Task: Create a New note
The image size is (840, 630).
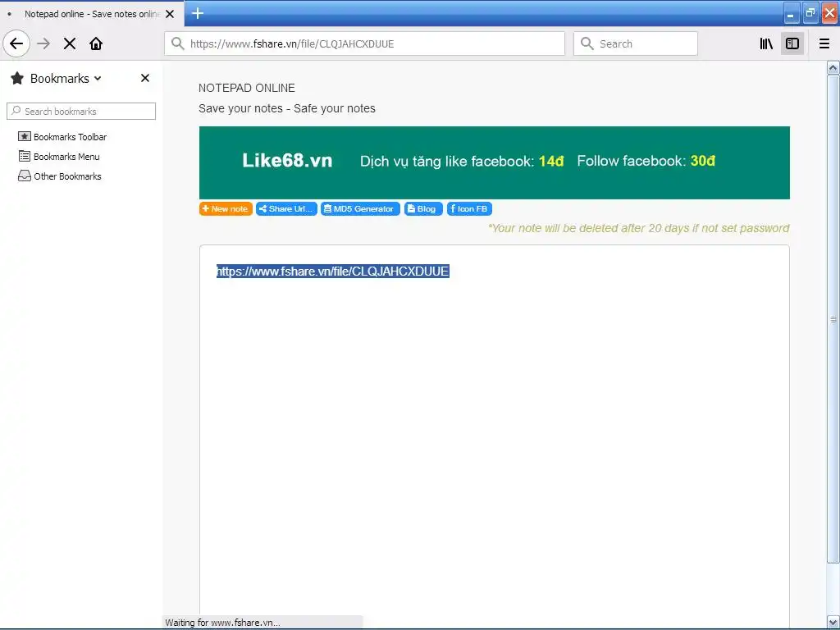Action: click(226, 209)
